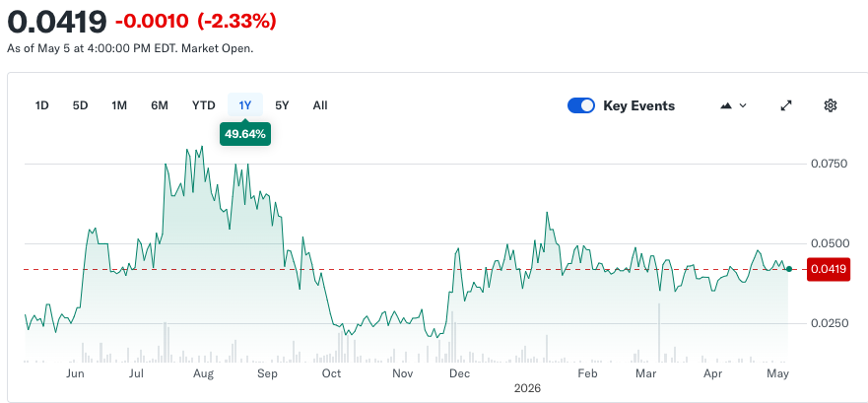Click the 49.64% return badge

pyautogui.click(x=245, y=134)
